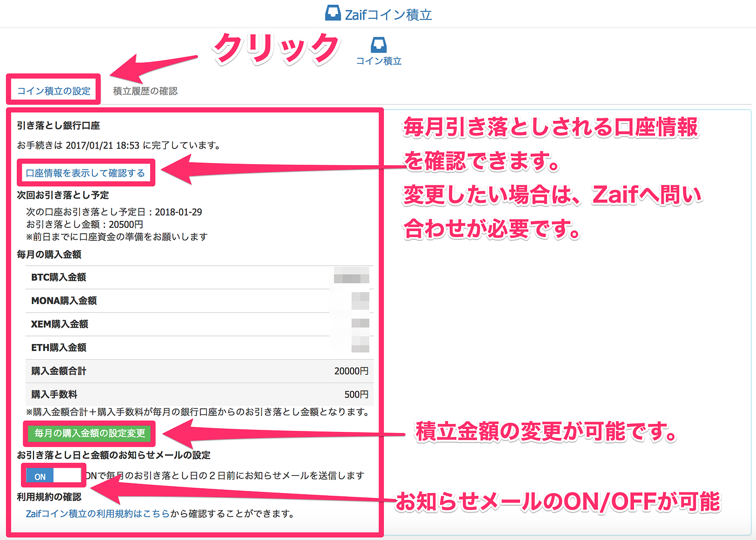Select the ETH購入金額 row label

(x=58, y=347)
